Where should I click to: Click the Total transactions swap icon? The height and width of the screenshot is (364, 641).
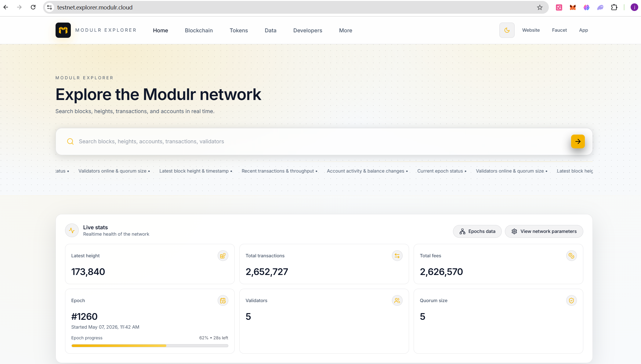[397, 256]
